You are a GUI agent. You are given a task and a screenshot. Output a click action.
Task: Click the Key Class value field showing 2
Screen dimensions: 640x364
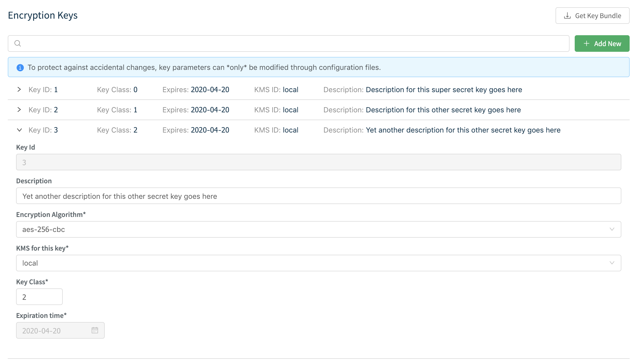pos(39,296)
